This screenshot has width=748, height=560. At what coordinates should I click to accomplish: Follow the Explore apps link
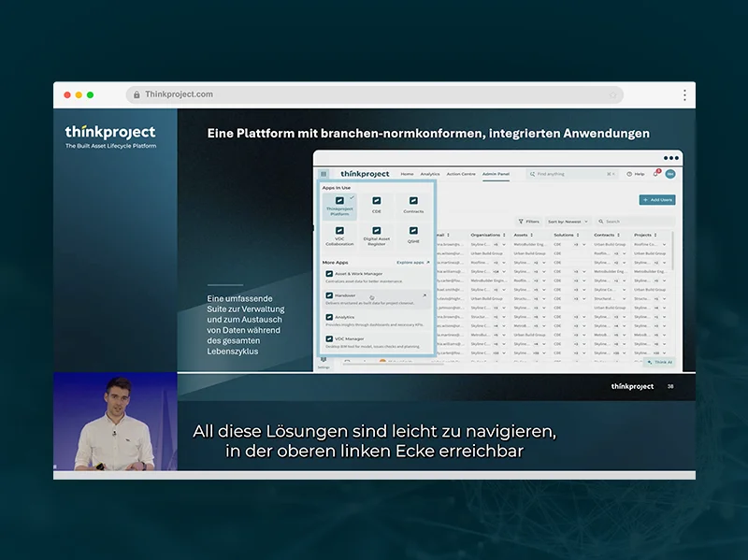click(412, 263)
